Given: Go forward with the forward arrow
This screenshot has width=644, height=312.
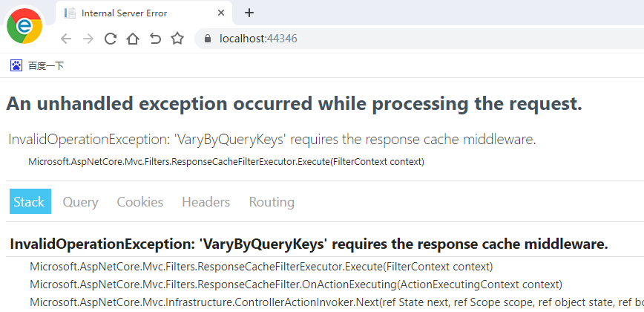Looking at the screenshot, I should pyautogui.click(x=88, y=39).
